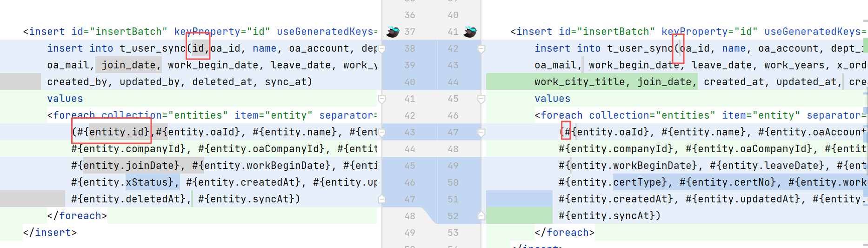The height and width of the screenshot is (248, 868).
Task: Click the MyBatis bird icon at left line 37
Action: tap(393, 32)
